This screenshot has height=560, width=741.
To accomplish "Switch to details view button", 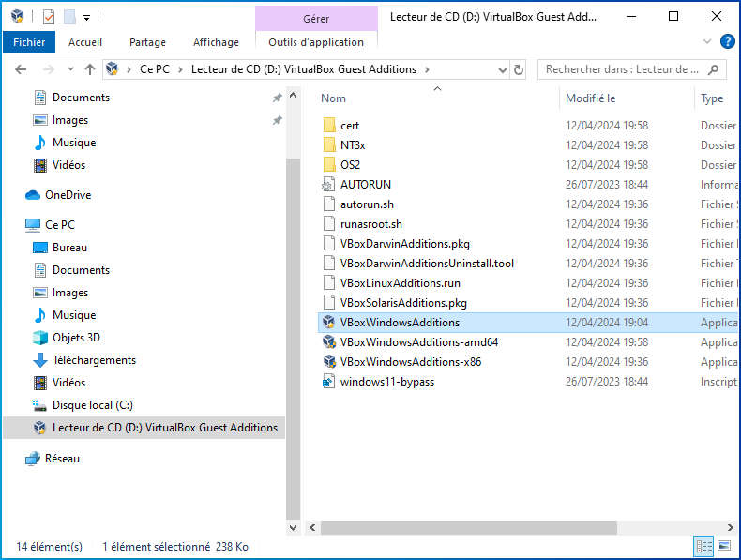I will pos(703,546).
